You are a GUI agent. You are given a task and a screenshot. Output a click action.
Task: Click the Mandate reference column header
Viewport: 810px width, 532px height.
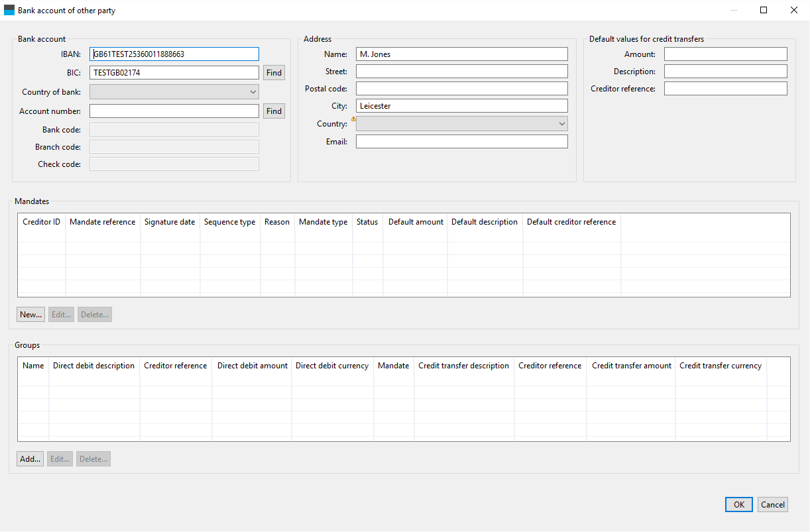pos(103,222)
